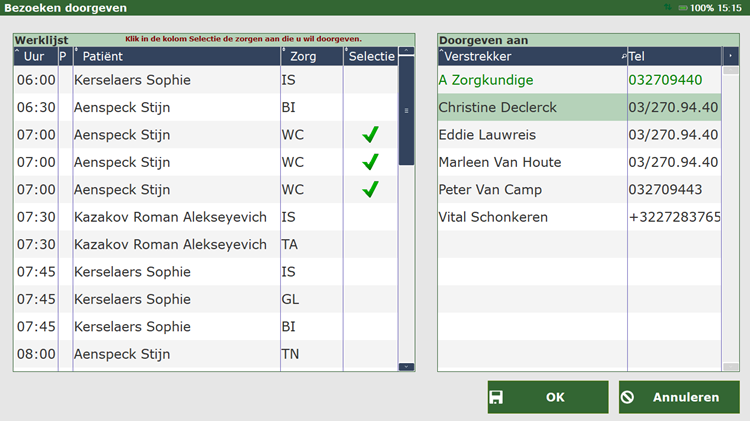Click the OK save button
The height and width of the screenshot is (421, 750).
point(547,397)
